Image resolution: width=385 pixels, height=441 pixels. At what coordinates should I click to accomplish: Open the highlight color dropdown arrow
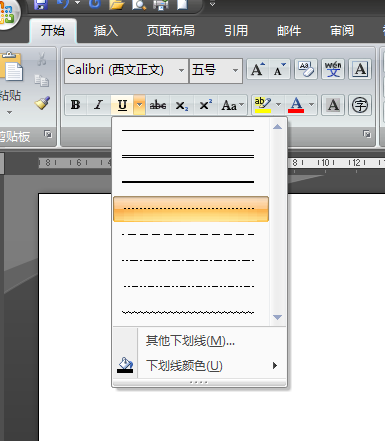point(278,105)
